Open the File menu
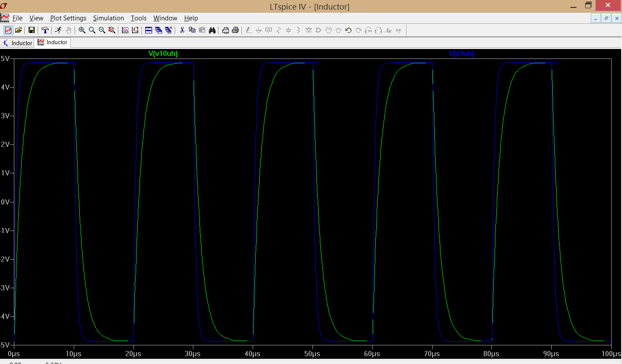Image resolution: width=622 pixels, height=364 pixels. pyautogui.click(x=17, y=18)
